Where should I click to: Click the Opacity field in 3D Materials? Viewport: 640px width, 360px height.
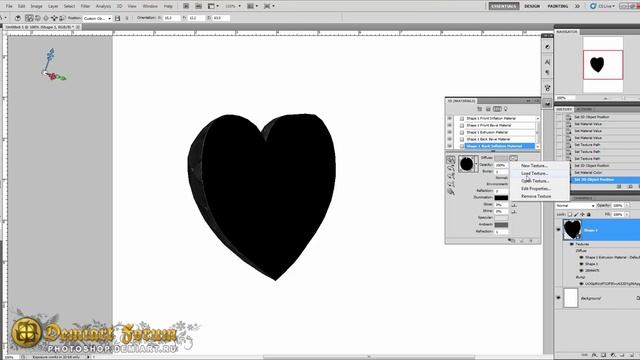[501, 165]
